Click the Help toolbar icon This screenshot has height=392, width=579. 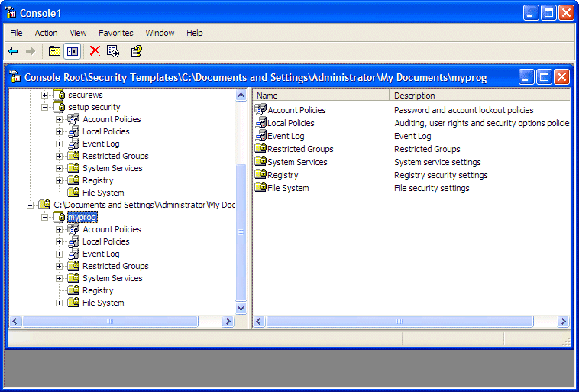(x=137, y=51)
